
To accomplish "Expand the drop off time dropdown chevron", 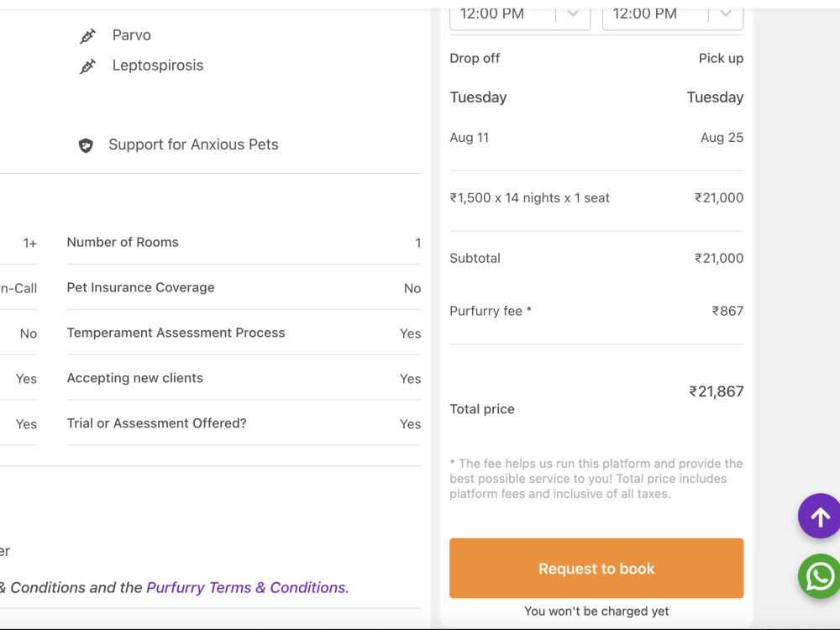I will click(573, 13).
